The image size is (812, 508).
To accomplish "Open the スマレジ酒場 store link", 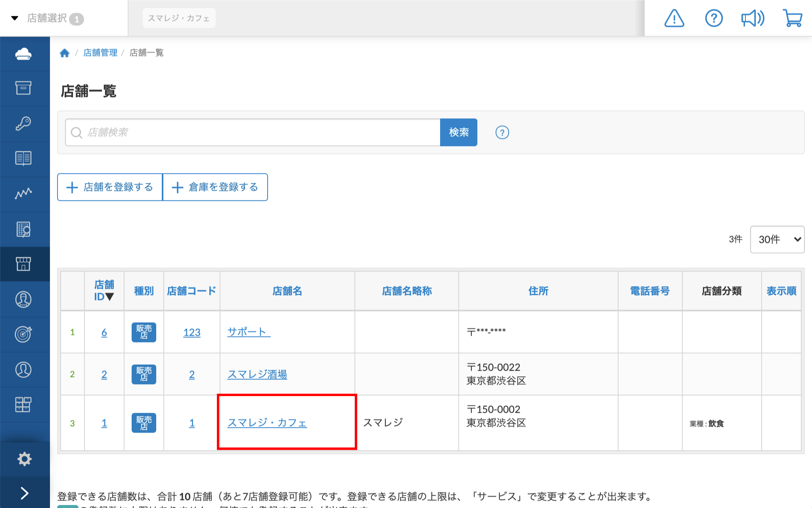I will (x=257, y=374).
